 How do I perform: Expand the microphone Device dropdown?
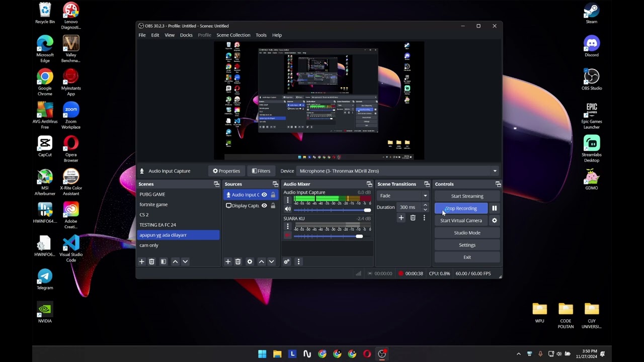coord(495,171)
